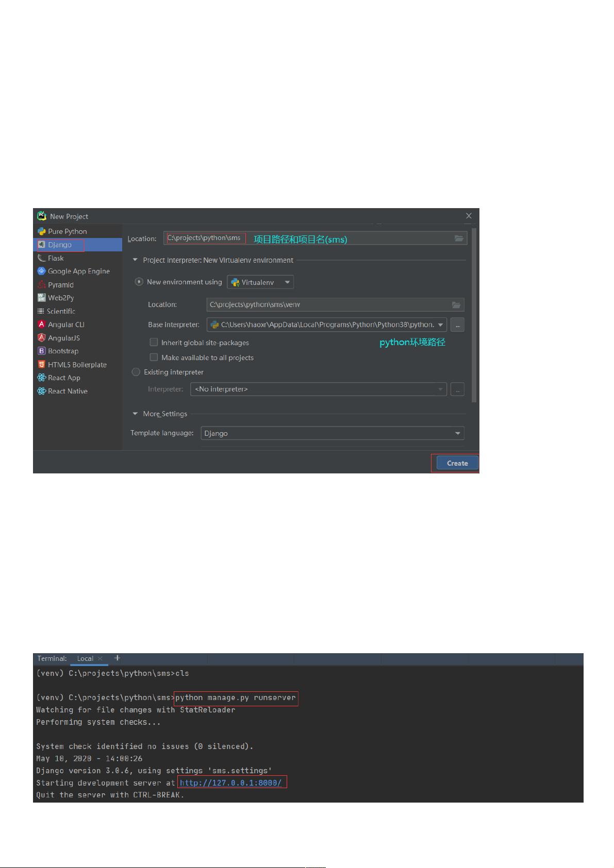
Task: Select the AngularJS project icon
Action: 42,338
